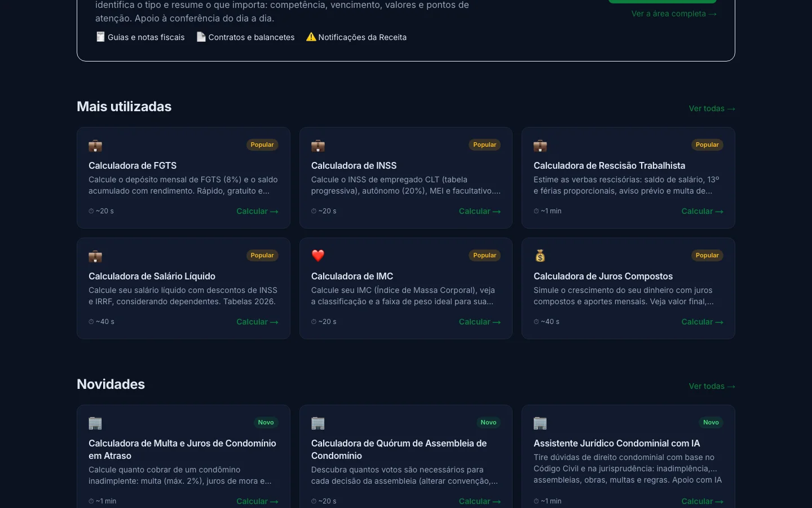The height and width of the screenshot is (508, 812).
Task: Click the Novidades heading
Action: pyautogui.click(x=111, y=384)
